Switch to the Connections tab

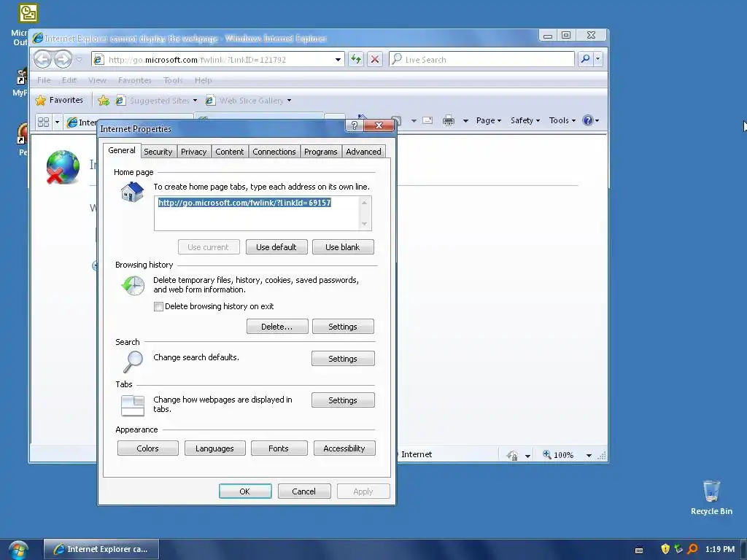pos(274,152)
